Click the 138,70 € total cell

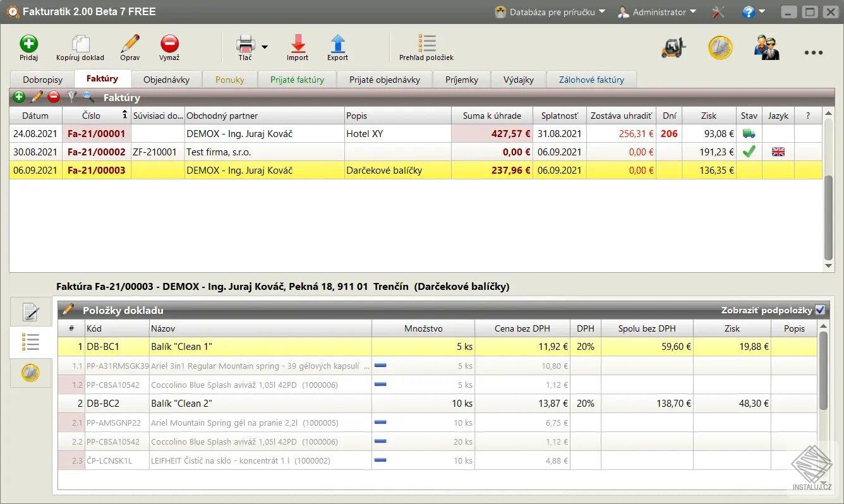point(647,404)
